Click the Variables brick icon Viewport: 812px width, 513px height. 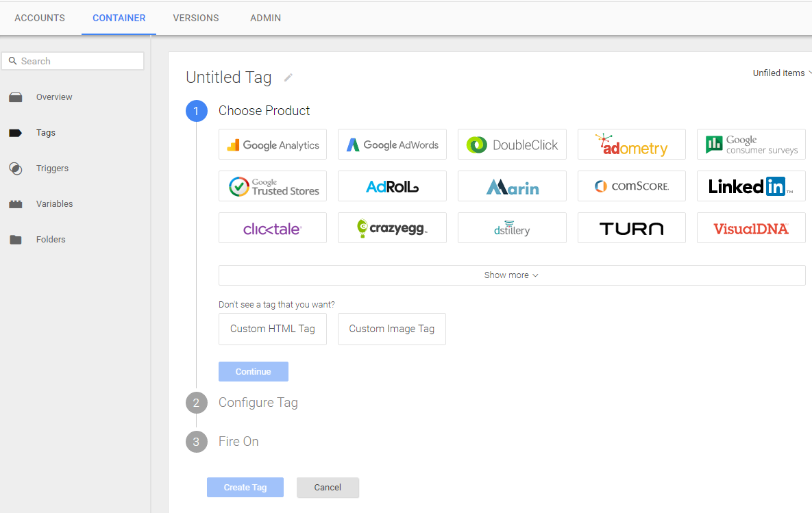tap(16, 204)
